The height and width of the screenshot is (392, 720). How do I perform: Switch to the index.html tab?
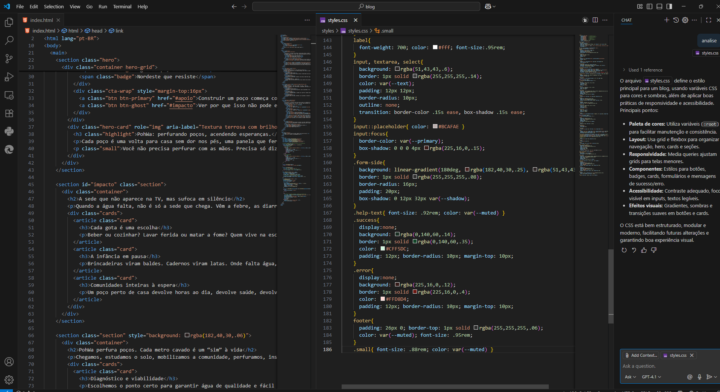(41, 20)
